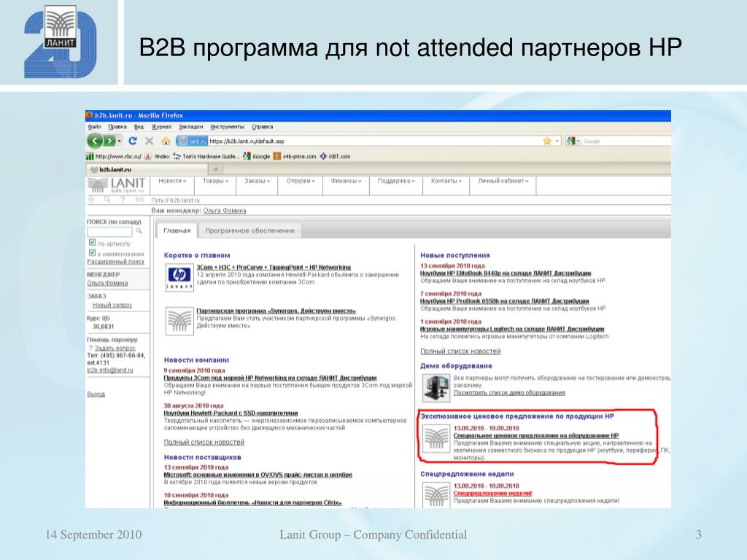The height and width of the screenshot is (560, 747).
Task: Open the address bar URL history dropdown
Action: coord(557,141)
